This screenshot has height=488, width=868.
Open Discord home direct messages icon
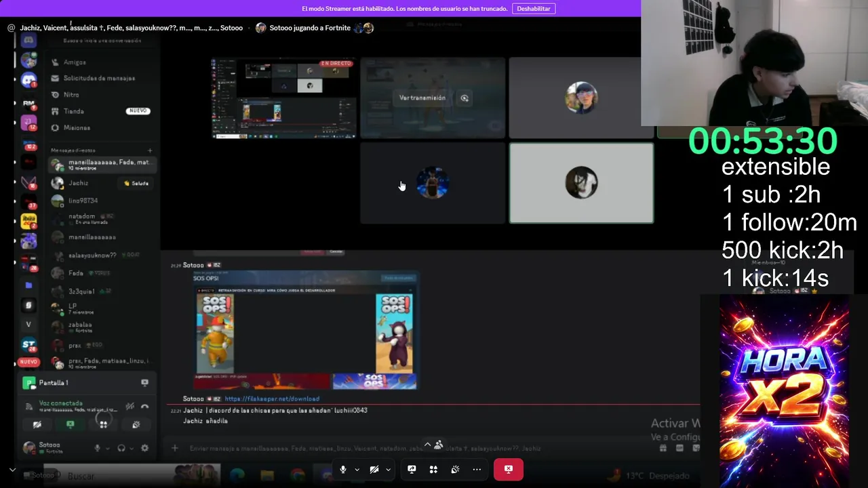coord(28,41)
